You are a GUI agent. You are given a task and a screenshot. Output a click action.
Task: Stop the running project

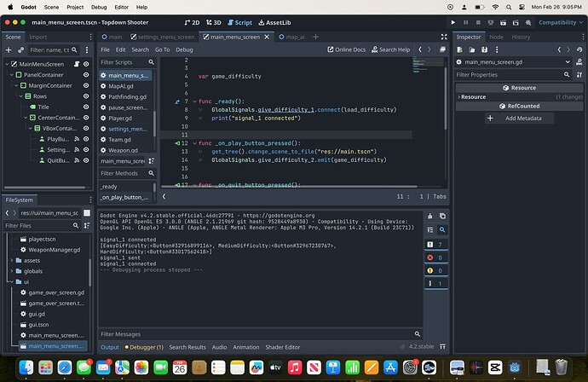(478, 22)
